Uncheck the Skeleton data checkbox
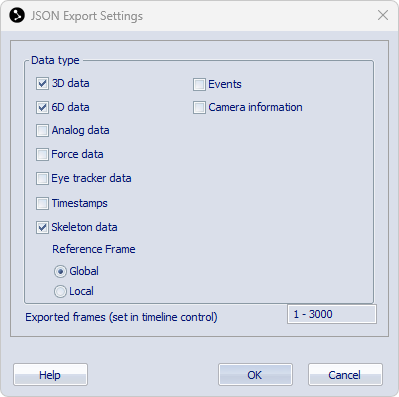 click(42, 227)
